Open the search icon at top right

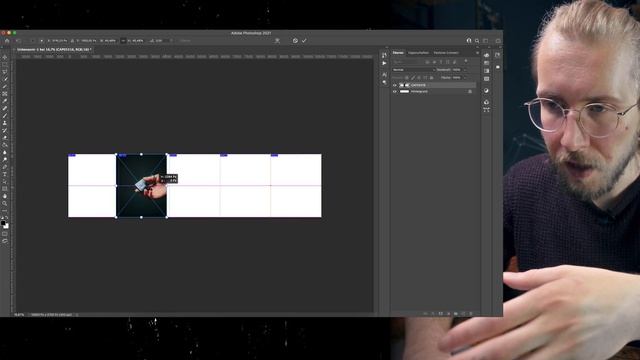click(477, 41)
